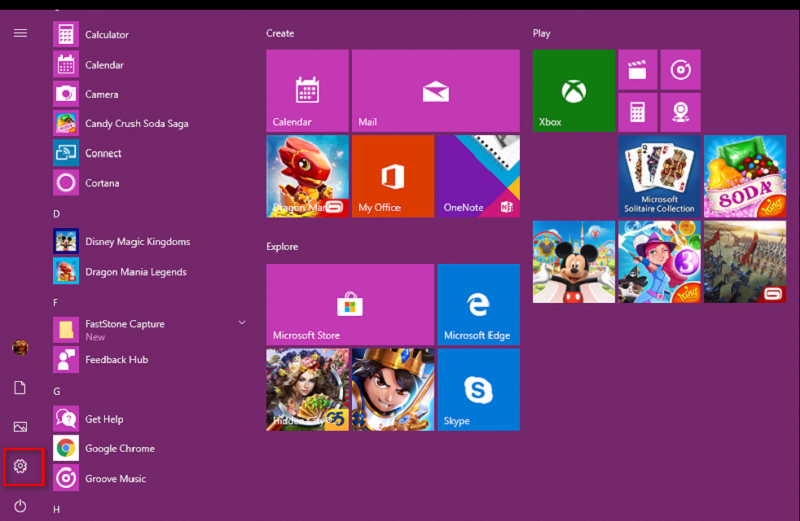The image size is (800, 521).
Task: Click the Power icon in sidebar
Action: coord(20,506)
